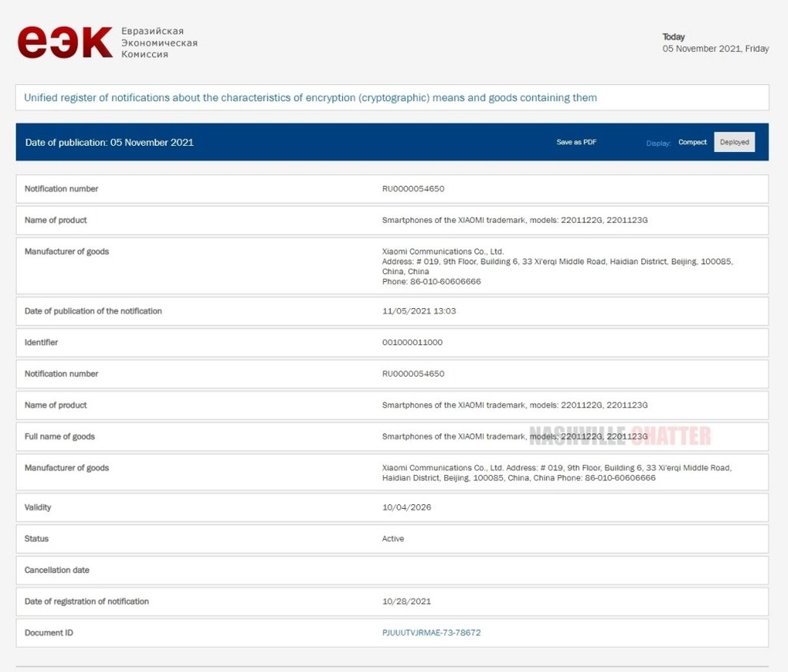The image size is (788, 672).
Task: Click the Unified register of notifications heading
Action: 310,98
